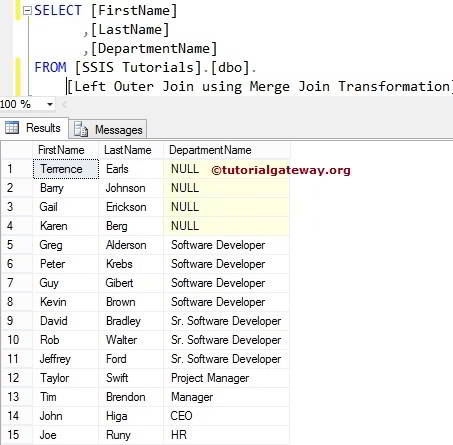Select the Rob first name cell
Viewport: 453px width, 445px height.
pos(66,340)
